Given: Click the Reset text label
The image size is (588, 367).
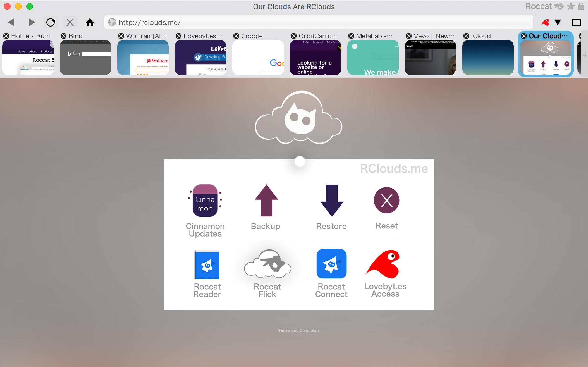Looking at the screenshot, I should pos(387,226).
